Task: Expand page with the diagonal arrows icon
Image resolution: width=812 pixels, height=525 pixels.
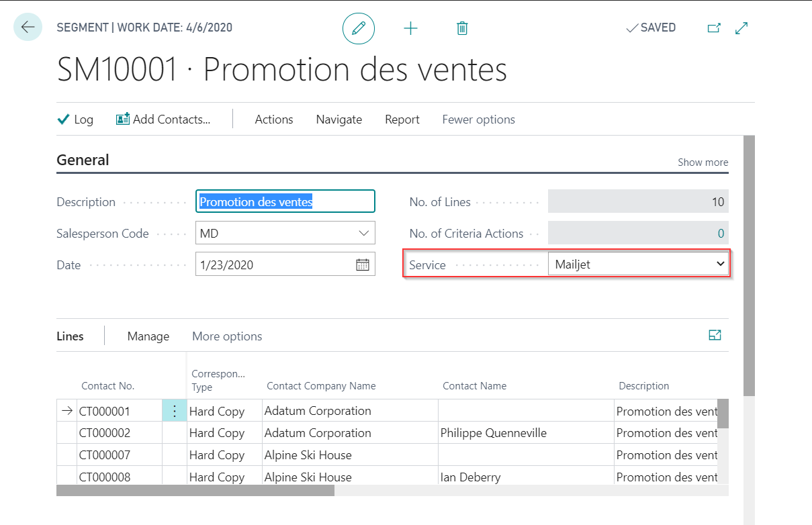Action: (741, 28)
